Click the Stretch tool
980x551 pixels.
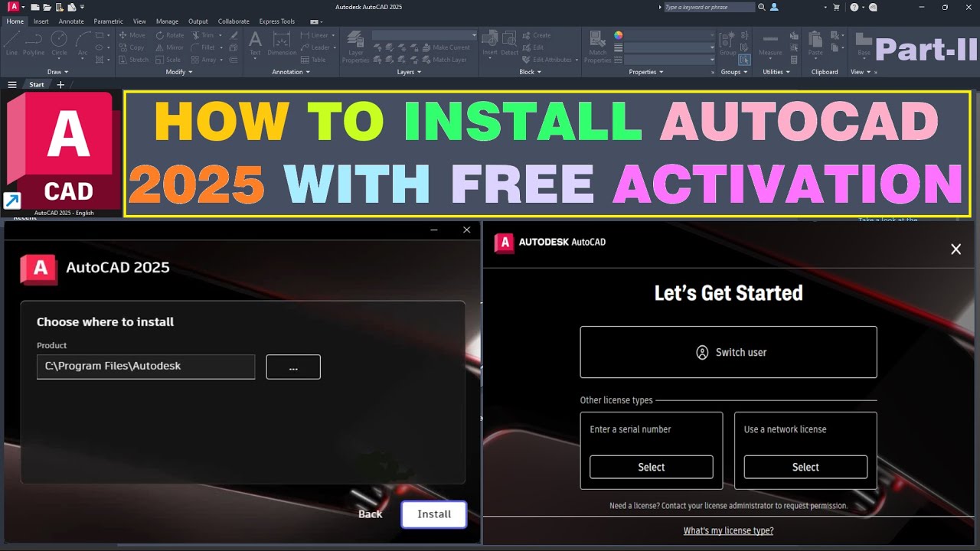pyautogui.click(x=133, y=60)
